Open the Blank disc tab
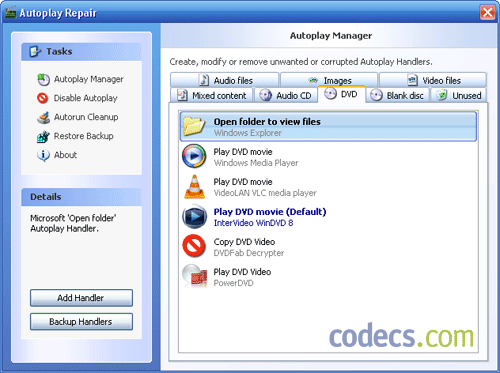 tap(397, 95)
